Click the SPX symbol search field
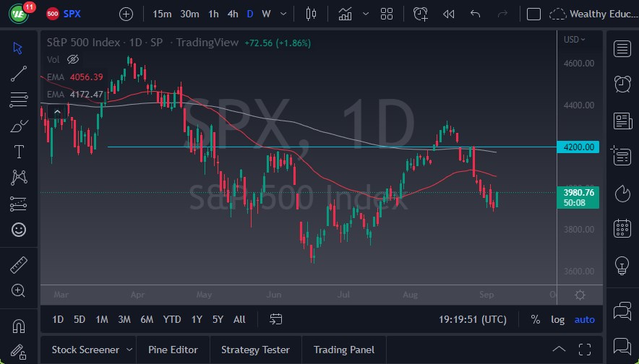639x364 pixels. (x=72, y=14)
